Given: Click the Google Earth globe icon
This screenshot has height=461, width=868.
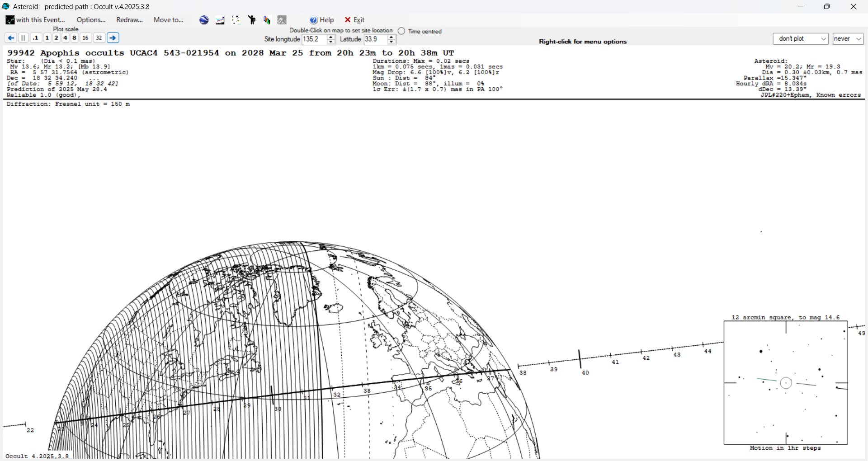Looking at the screenshot, I should click(x=204, y=20).
